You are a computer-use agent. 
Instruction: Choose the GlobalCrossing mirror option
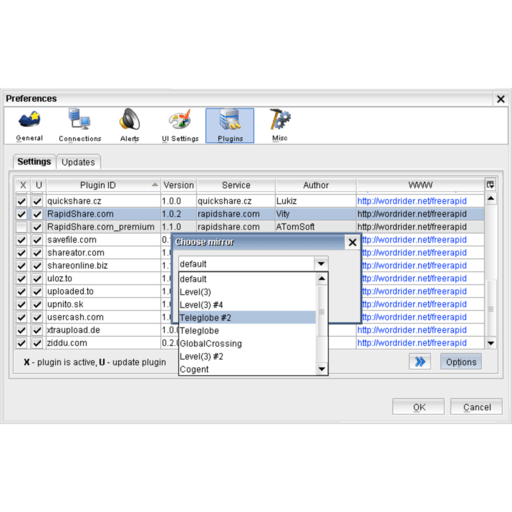click(247, 344)
